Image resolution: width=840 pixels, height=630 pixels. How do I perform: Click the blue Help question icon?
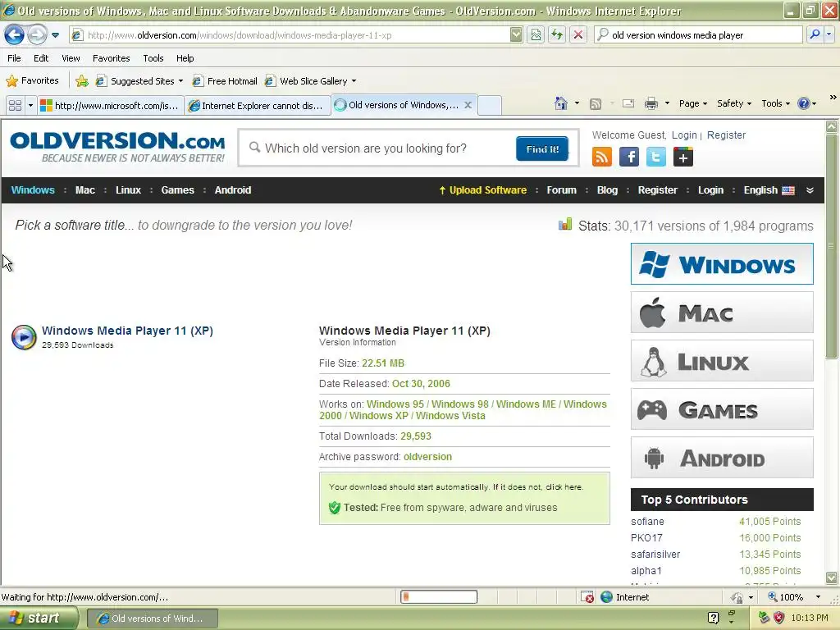[804, 103]
